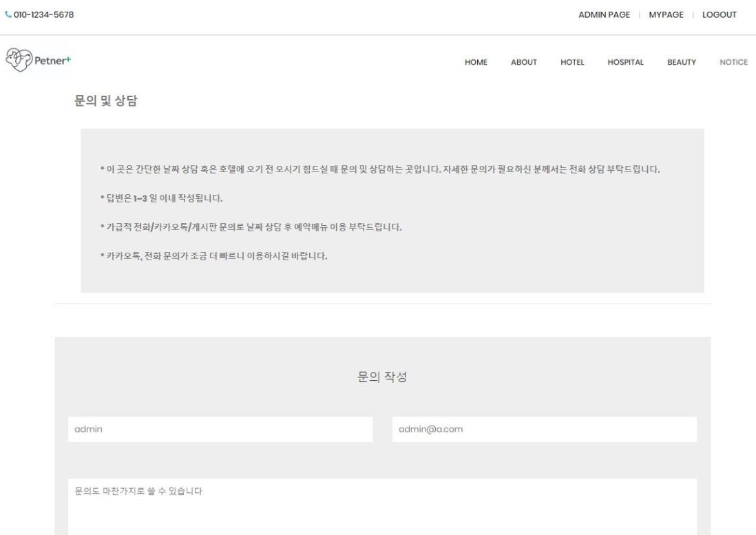Click LOGOUT in the top bar

720,15
